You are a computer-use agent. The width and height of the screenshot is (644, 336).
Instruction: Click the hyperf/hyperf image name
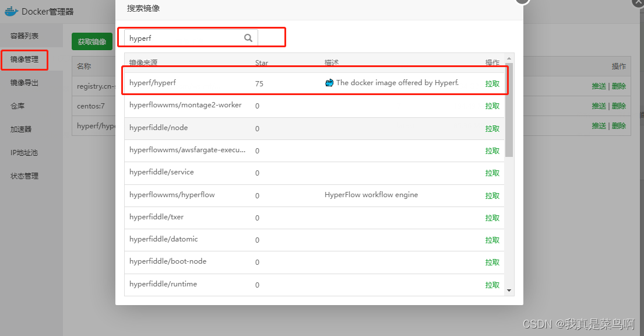tap(152, 83)
